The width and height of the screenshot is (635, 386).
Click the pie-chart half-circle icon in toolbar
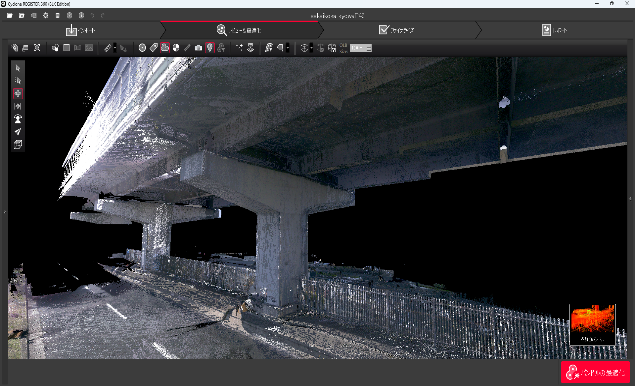(176, 48)
